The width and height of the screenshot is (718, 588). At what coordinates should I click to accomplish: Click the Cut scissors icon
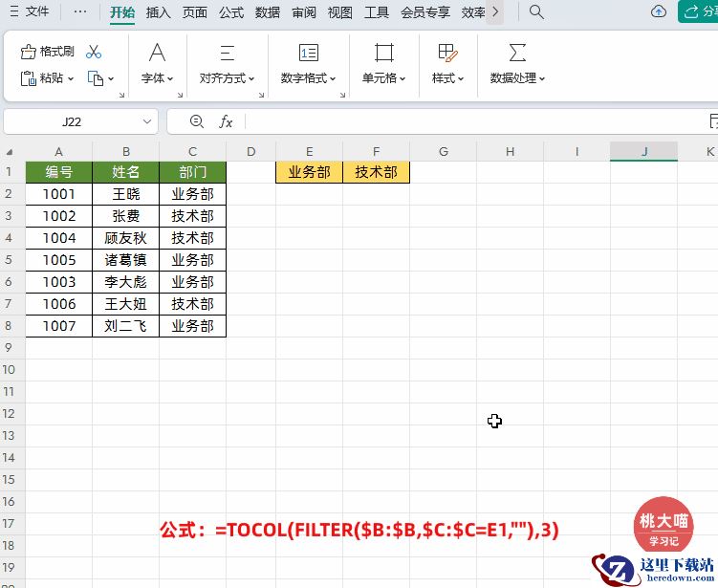click(94, 52)
